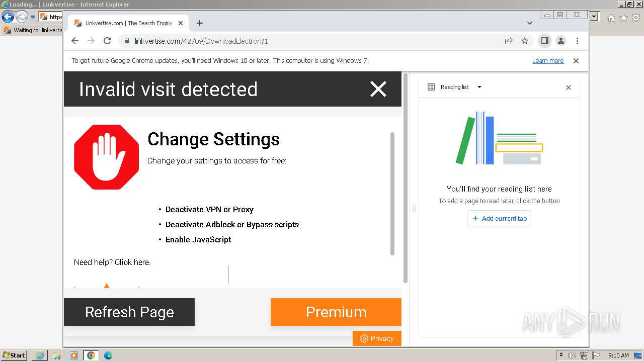Image resolution: width=644 pixels, height=362 pixels.
Task: Open Microsoft Edge taskbar icon
Action: [108, 355]
